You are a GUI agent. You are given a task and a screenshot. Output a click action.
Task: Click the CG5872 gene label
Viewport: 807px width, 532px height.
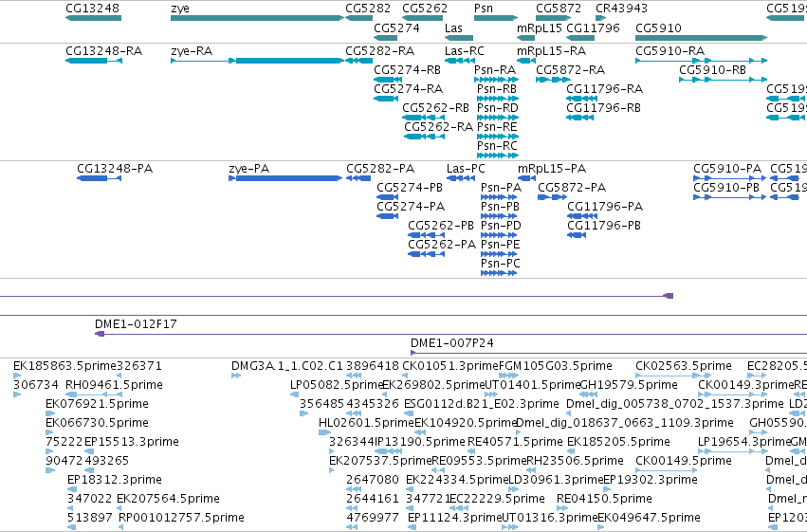pyautogui.click(x=559, y=9)
